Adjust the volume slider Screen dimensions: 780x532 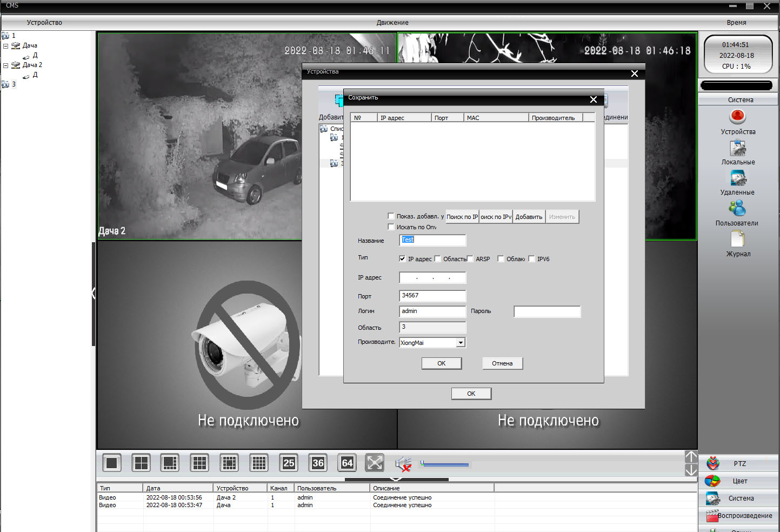pos(444,464)
